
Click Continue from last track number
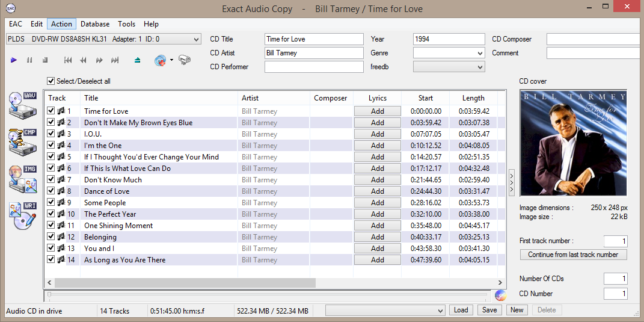573,255
